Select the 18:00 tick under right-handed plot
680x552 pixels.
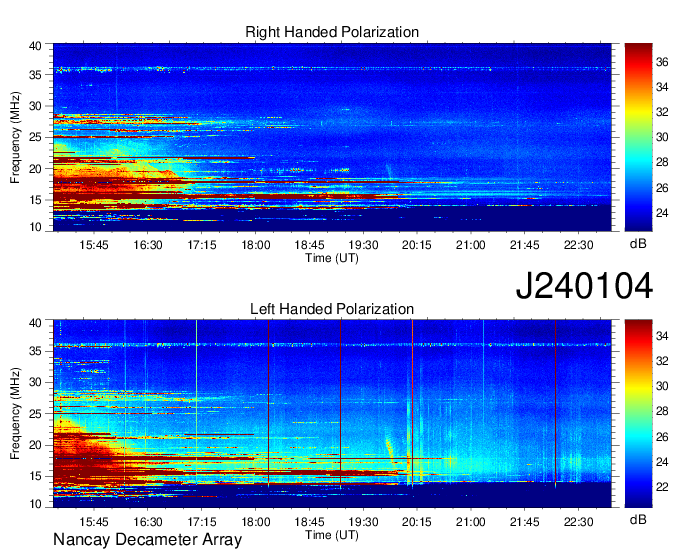255,245
